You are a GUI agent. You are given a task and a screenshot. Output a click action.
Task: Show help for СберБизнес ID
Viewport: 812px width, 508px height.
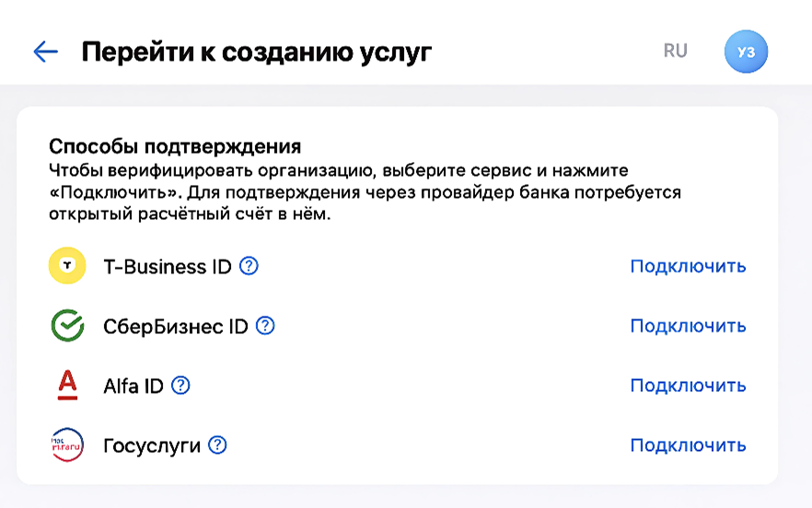pos(265,326)
